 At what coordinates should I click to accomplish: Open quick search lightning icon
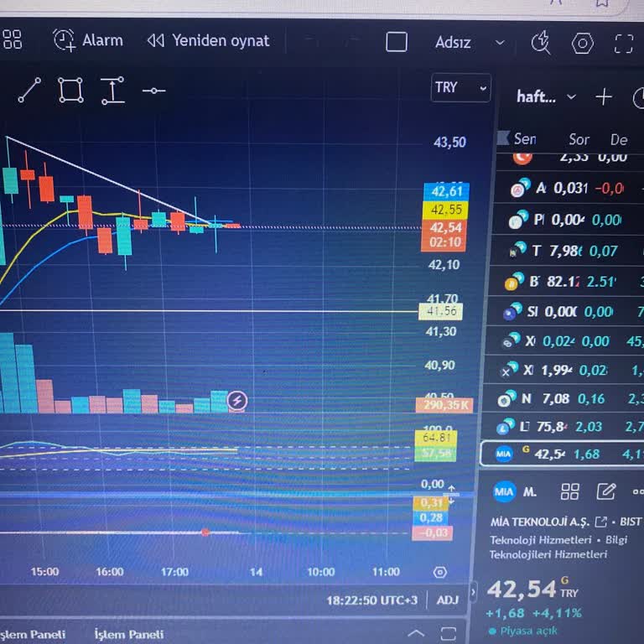[x=541, y=43]
